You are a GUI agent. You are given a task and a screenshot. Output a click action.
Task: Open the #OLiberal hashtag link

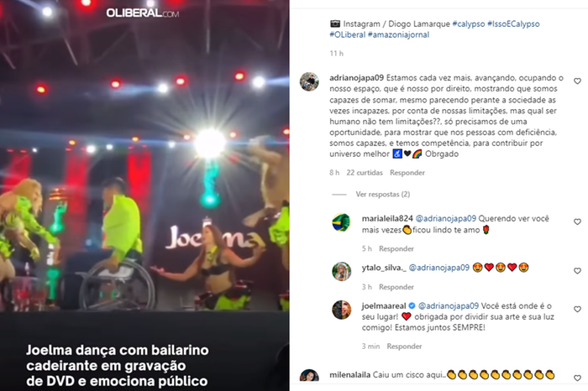coord(347,35)
